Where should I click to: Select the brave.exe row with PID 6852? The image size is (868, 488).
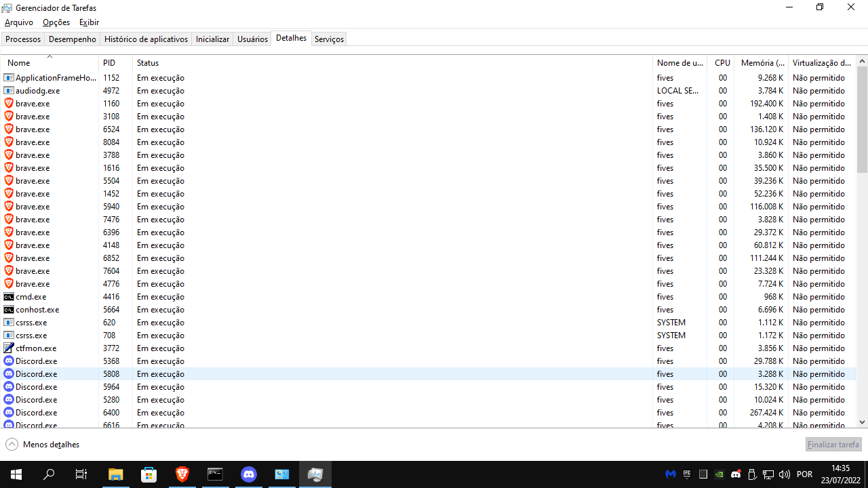click(429, 258)
